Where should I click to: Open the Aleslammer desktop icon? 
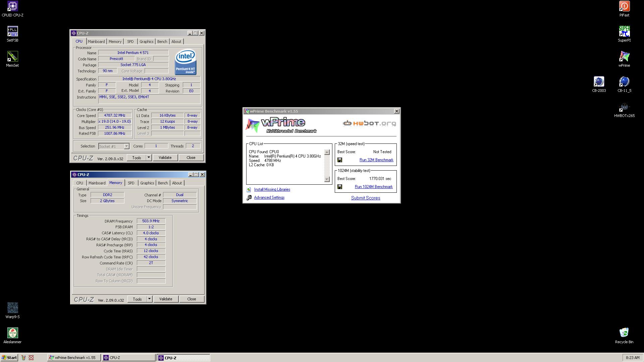[x=12, y=336]
